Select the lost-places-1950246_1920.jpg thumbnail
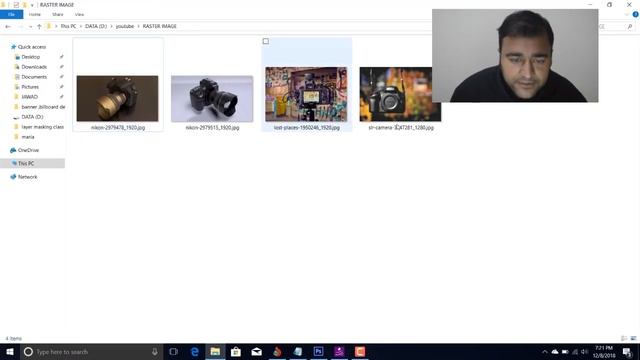This screenshot has height=360, width=640. (x=306, y=94)
